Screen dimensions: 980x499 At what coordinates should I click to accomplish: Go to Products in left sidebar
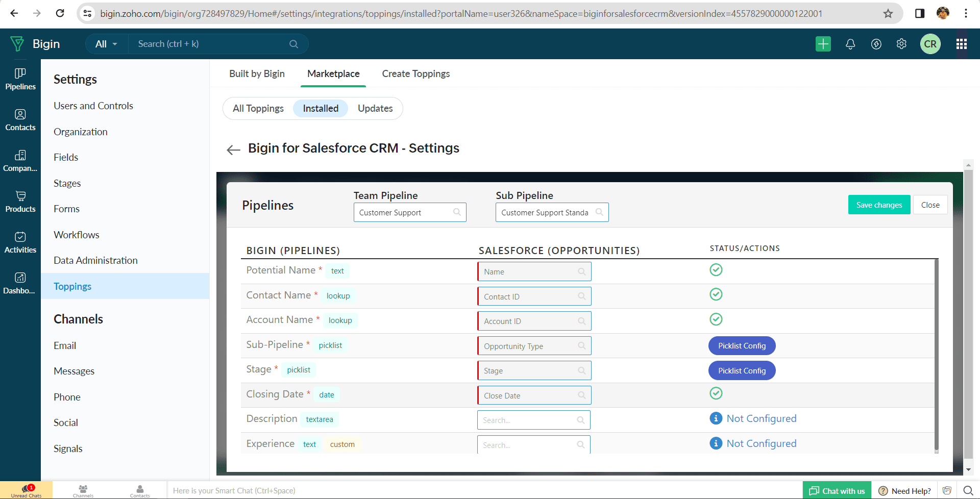click(20, 202)
